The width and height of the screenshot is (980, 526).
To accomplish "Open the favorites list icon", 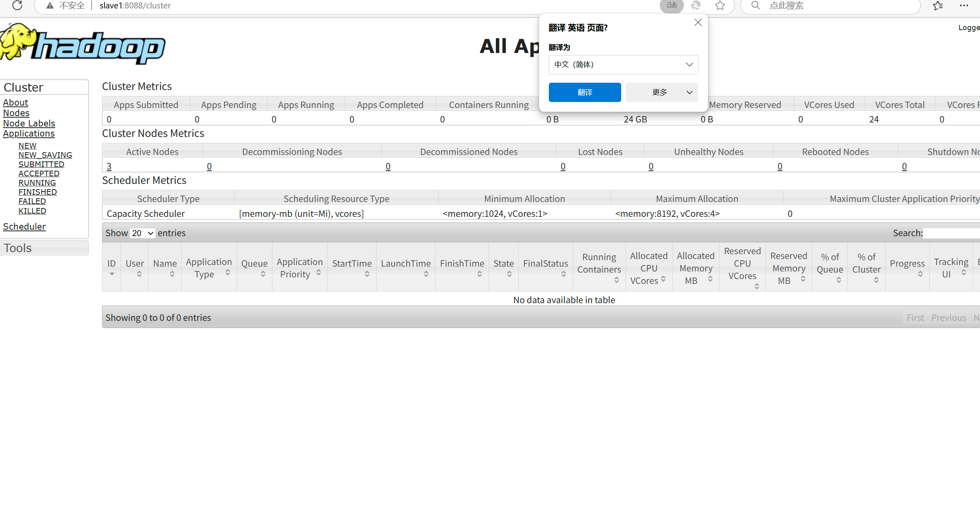I will (937, 5).
